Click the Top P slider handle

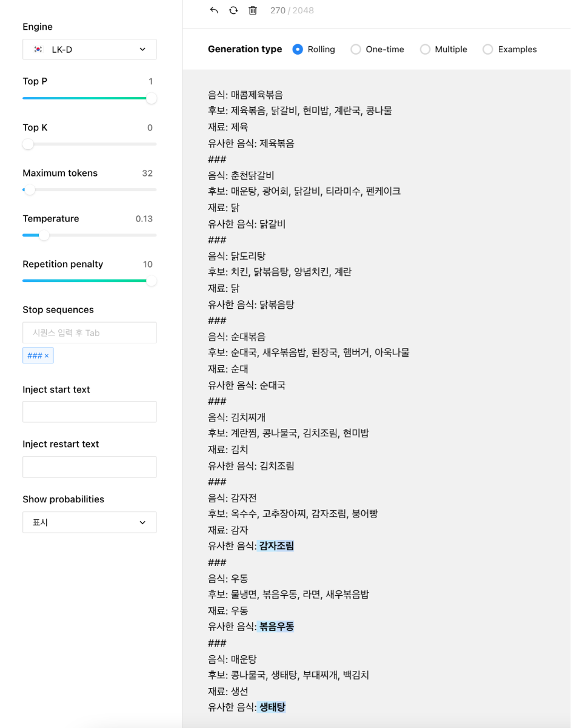[152, 98]
